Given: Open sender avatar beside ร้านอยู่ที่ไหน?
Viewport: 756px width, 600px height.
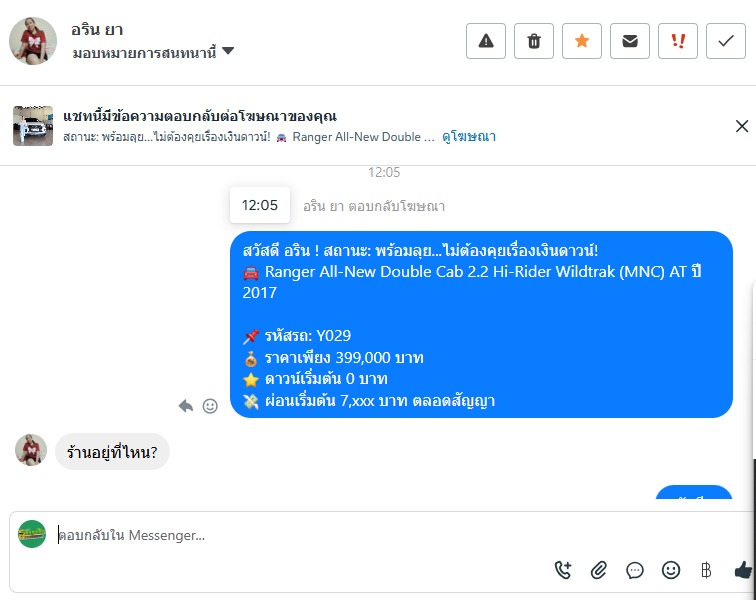Looking at the screenshot, I should 31,450.
